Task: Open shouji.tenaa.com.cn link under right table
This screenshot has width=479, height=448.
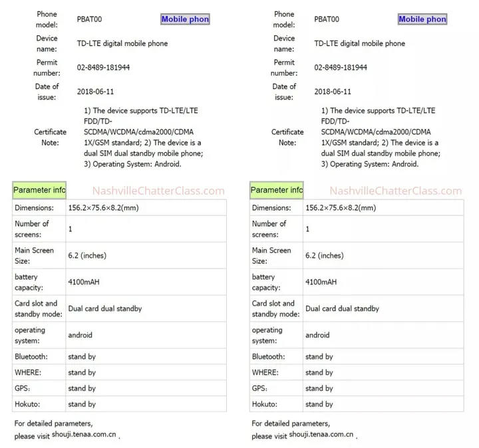Action: (322, 435)
